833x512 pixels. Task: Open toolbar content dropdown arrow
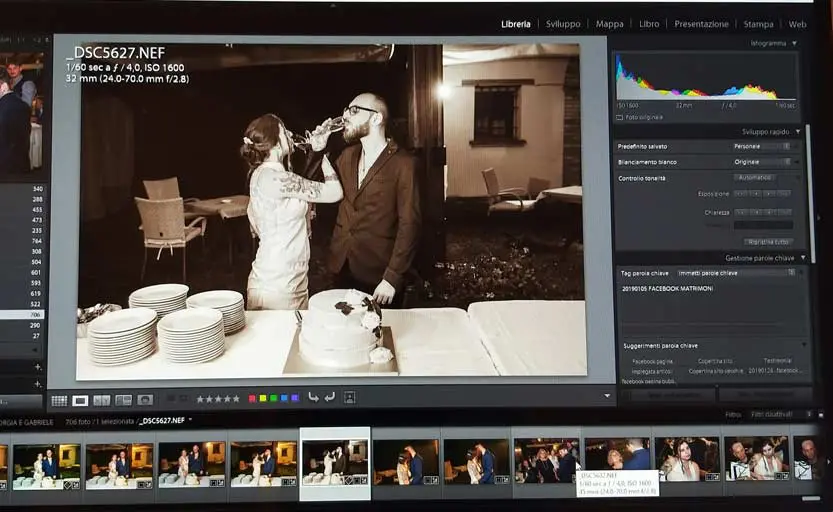pos(607,396)
